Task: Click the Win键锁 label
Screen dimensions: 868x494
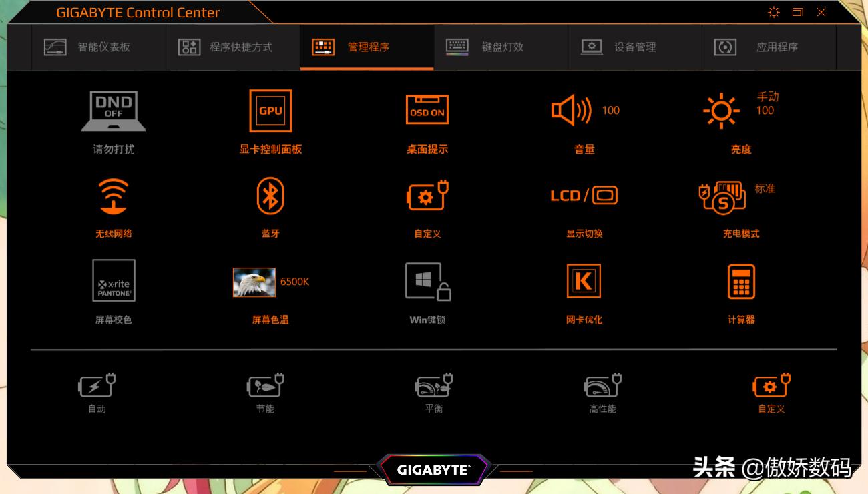Action: tap(427, 320)
